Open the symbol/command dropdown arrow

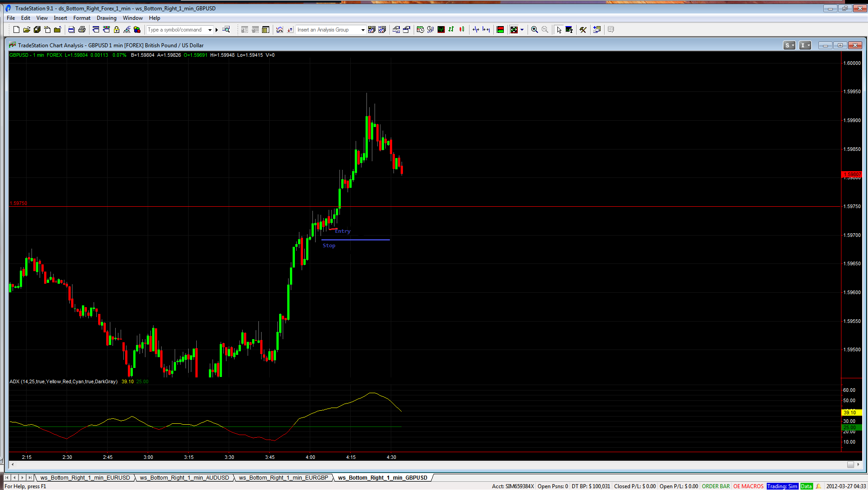pyautogui.click(x=210, y=30)
